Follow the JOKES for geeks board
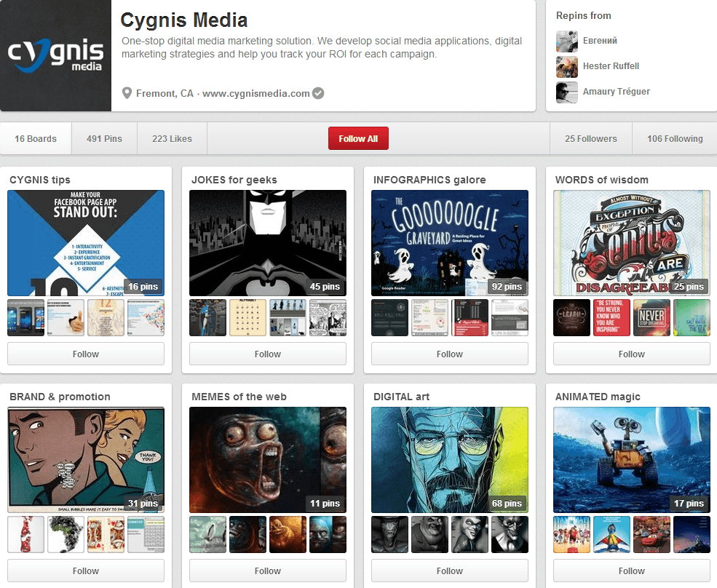Image resolution: width=717 pixels, height=588 pixels. pyautogui.click(x=267, y=354)
